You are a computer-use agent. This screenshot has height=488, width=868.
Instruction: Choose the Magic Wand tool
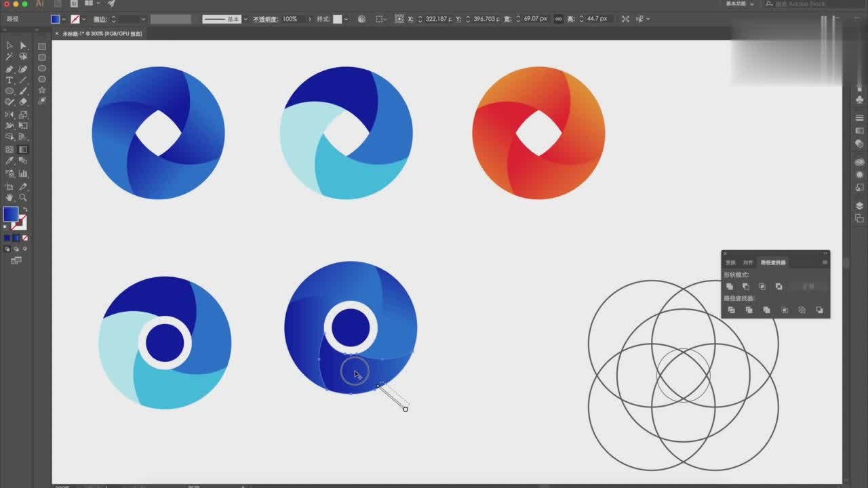[x=9, y=56]
